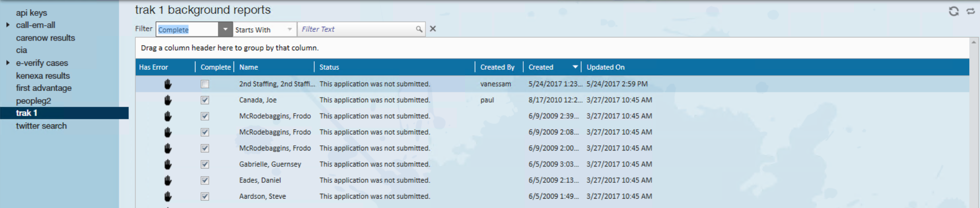Click hand icon in the 2:00 McRodebaggins row
The height and width of the screenshot is (208, 980).
(168, 148)
